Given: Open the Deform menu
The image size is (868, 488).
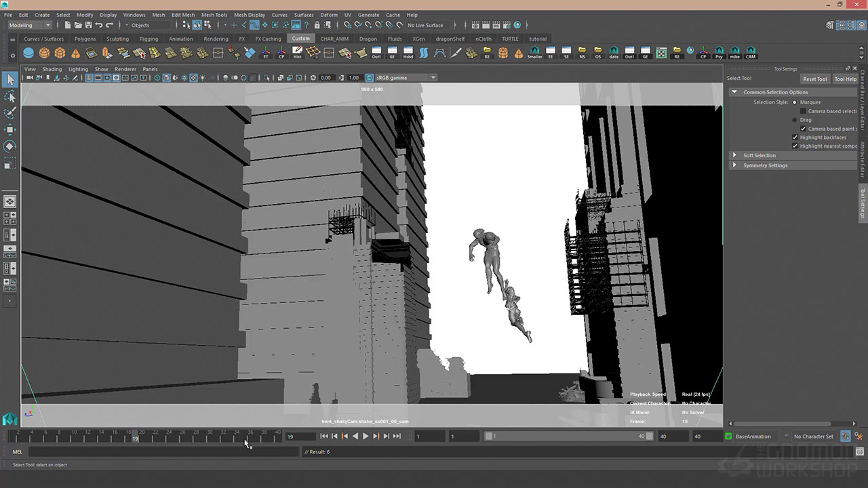Looking at the screenshot, I should coord(329,15).
